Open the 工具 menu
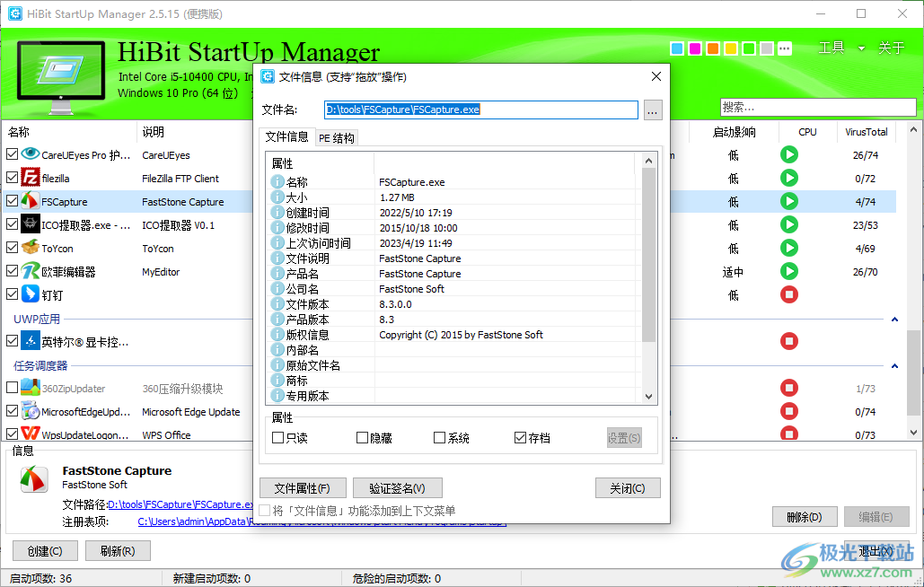924x587 pixels. [832, 48]
